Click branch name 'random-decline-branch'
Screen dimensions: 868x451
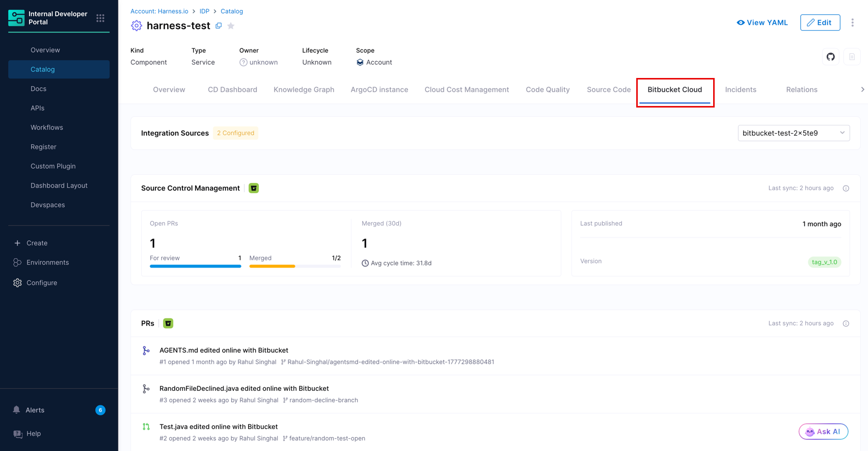(x=323, y=400)
